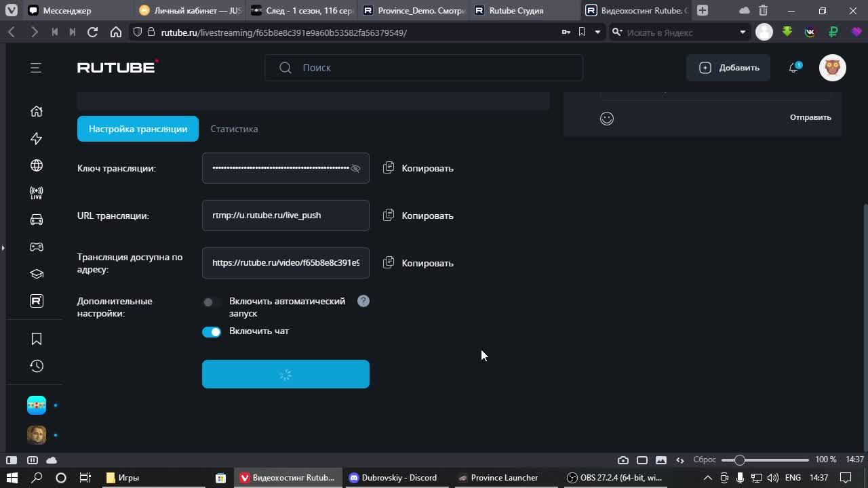Copy the URL трансляции value
Viewport: 868px width, 488px height.
tap(418, 216)
